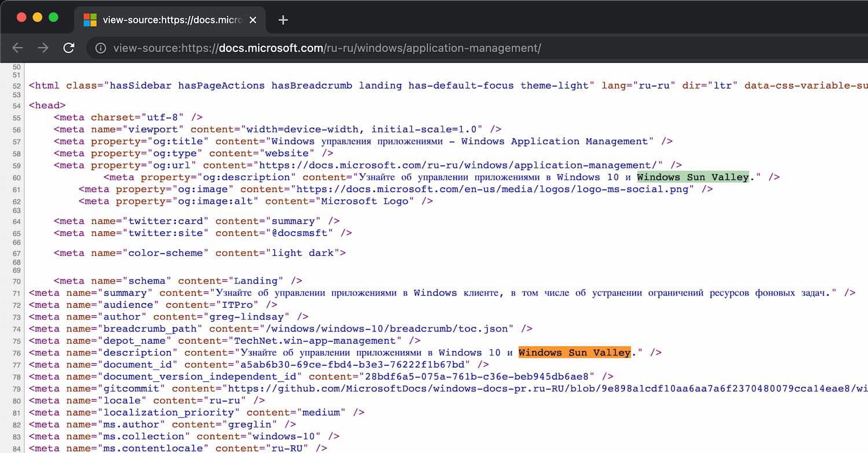868x453 pixels.
Task: Click line number 71
Action: 16,293
